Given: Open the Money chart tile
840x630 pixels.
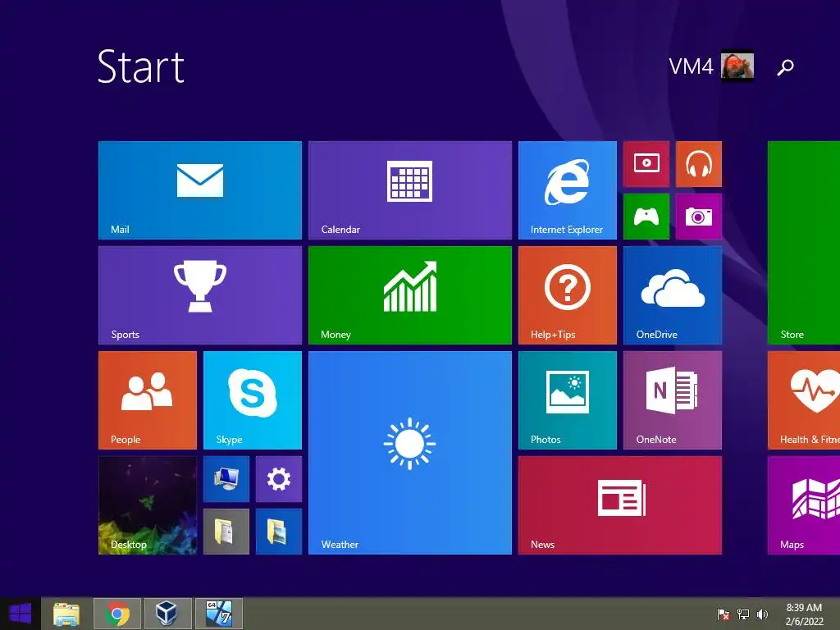Looking at the screenshot, I should [x=410, y=295].
